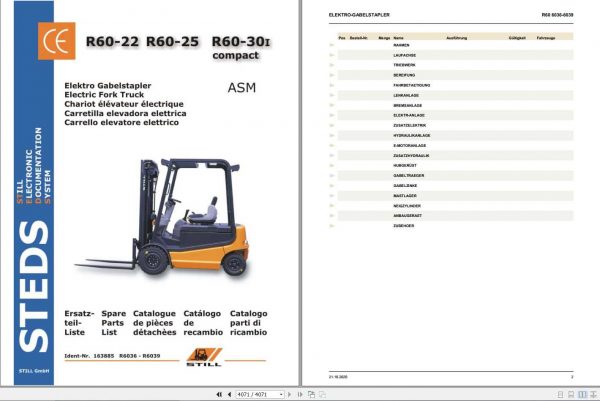Click the arrow icon beside RAHMEN
The width and height of the screenshot is (600, 401).
pyautogui.click(x=332, y=45)
